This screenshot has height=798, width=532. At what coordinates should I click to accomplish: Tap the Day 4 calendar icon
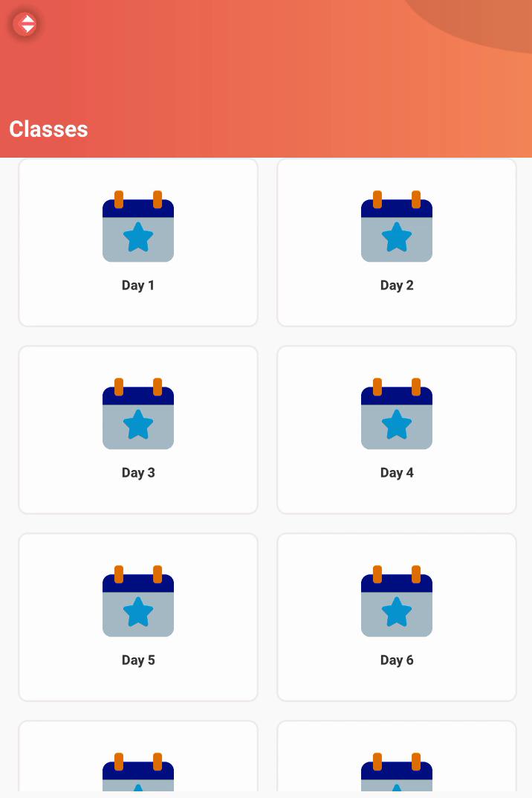pyautogui.click(x=397, y=415)
